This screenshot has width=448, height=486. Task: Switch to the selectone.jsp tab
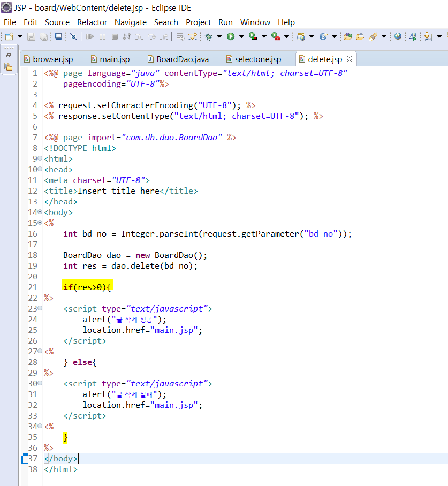[x=254, y=59]
